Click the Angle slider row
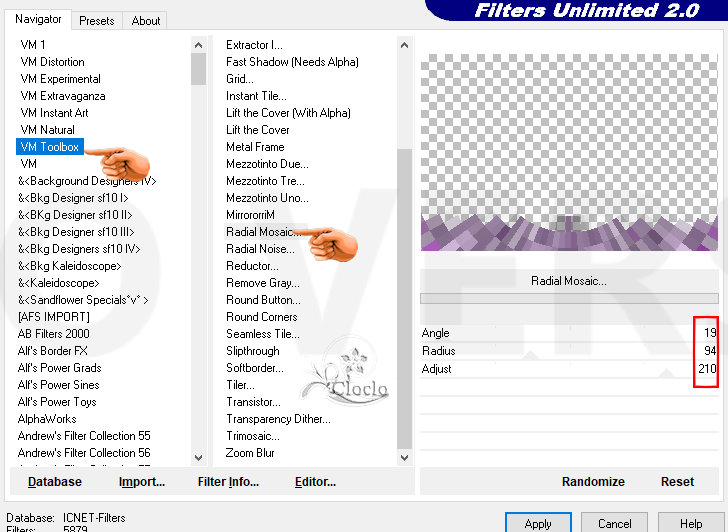The width and height of the screenshot is (728, 532). tap(569, 333)
